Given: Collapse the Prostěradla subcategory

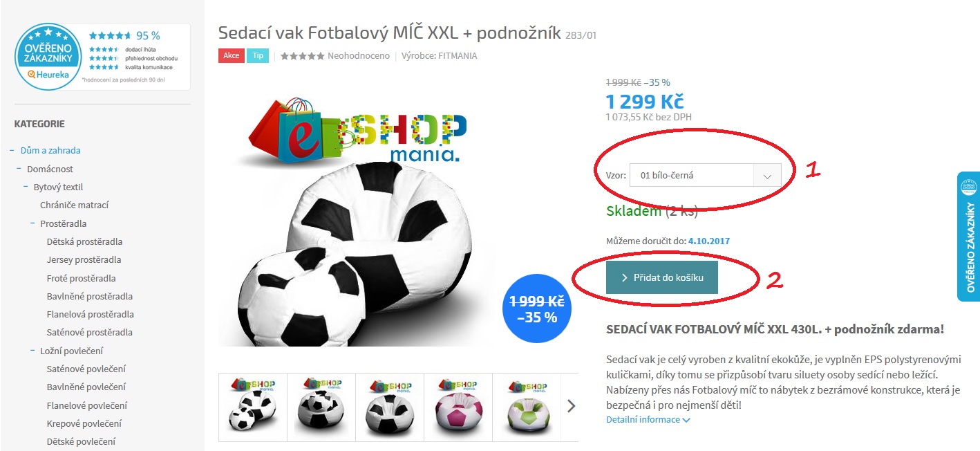Looking at the screenshot, I should tap(32, 223).
